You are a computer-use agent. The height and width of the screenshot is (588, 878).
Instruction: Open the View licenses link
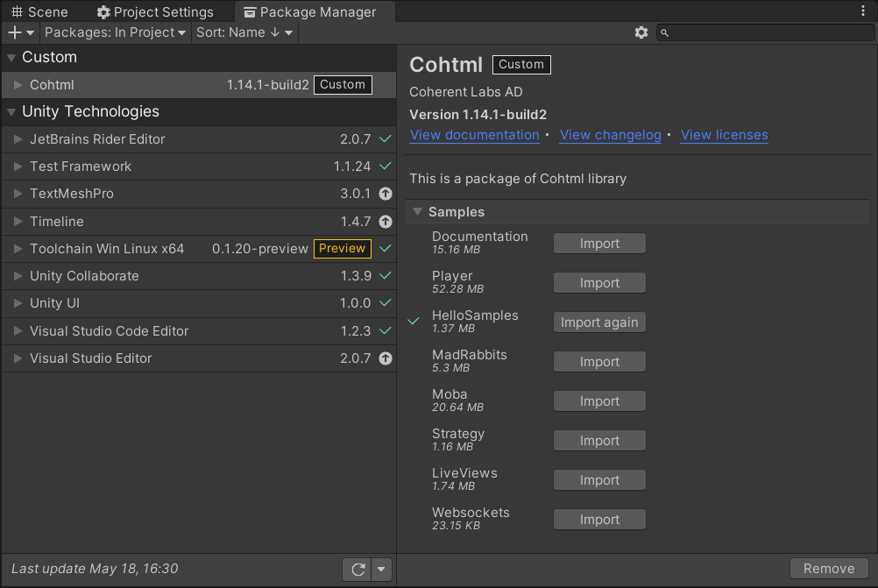tap(724, 136)
